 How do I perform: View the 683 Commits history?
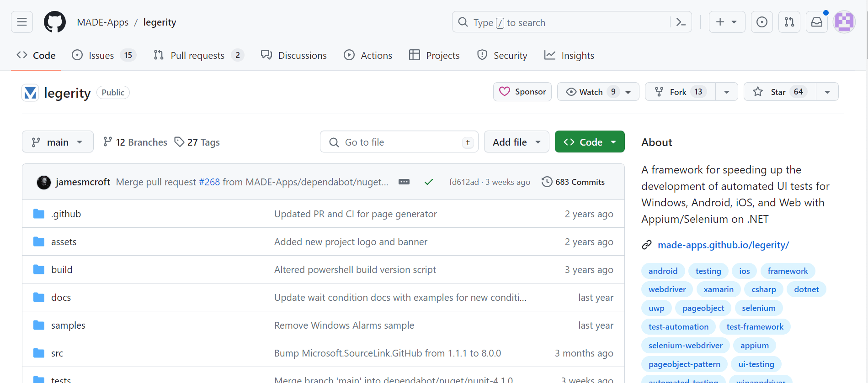point(573,182)
